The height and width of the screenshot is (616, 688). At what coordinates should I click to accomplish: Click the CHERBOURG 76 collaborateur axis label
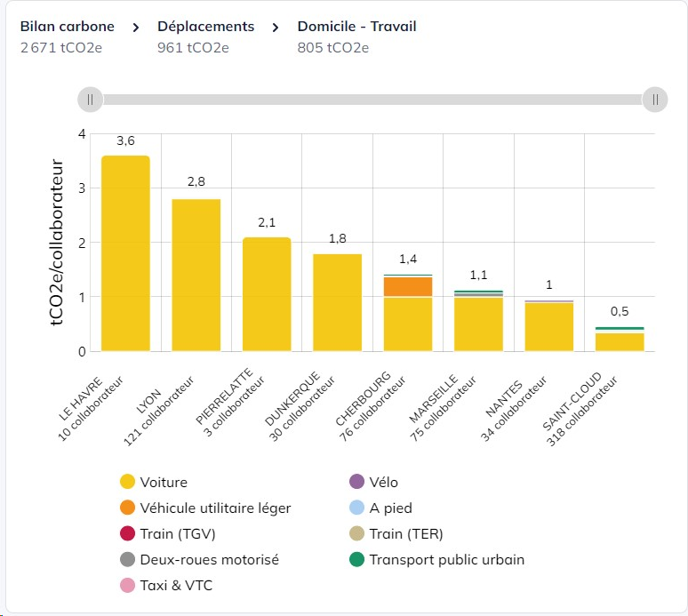click(x=371, y=405)
